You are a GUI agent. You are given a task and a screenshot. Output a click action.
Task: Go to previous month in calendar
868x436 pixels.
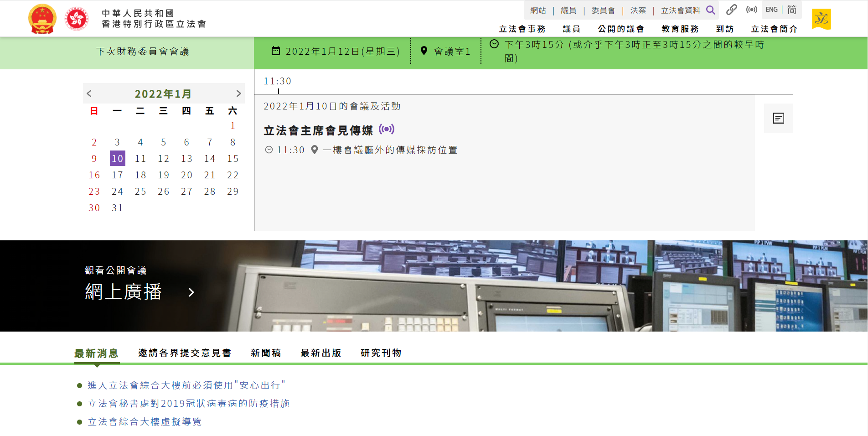point(89,93)
